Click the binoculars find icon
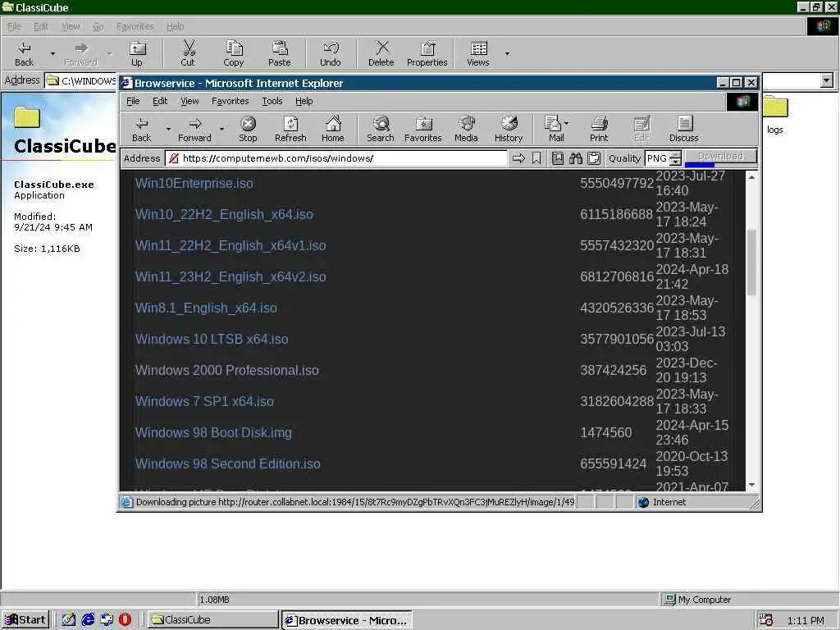Image resolution: width=840 pixels, height=630 pixels. tap(576, 158)
